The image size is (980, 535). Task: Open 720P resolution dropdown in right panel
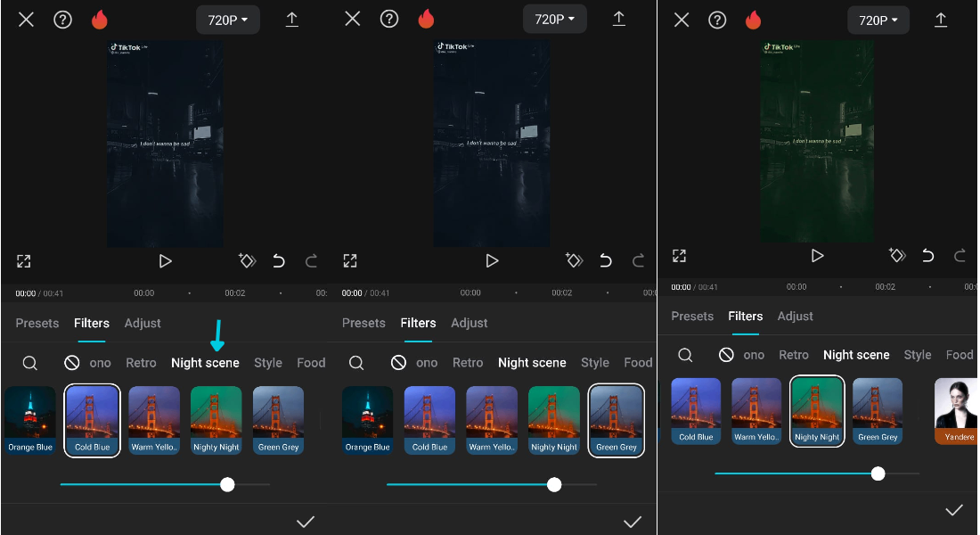click(x=878, y=21)
